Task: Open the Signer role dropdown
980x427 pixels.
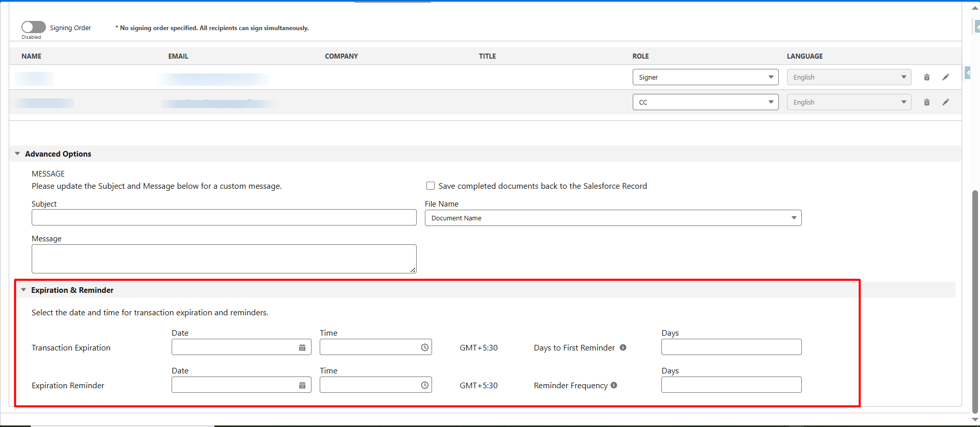Action: point(705,77)
